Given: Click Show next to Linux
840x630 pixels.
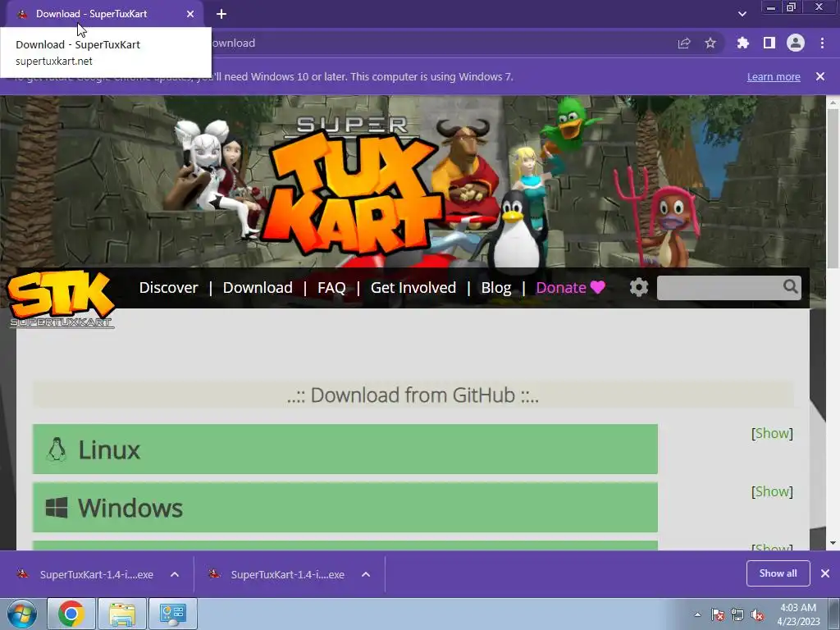Looking at the screenshot, I should point(772,433).
